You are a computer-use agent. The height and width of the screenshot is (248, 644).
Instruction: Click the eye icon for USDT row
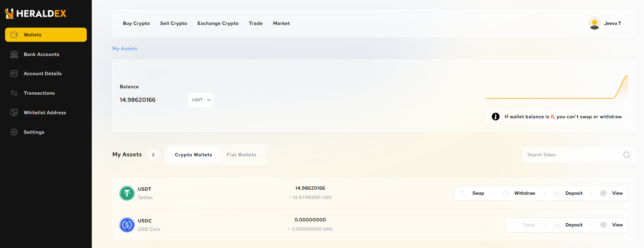pos(603,193)
